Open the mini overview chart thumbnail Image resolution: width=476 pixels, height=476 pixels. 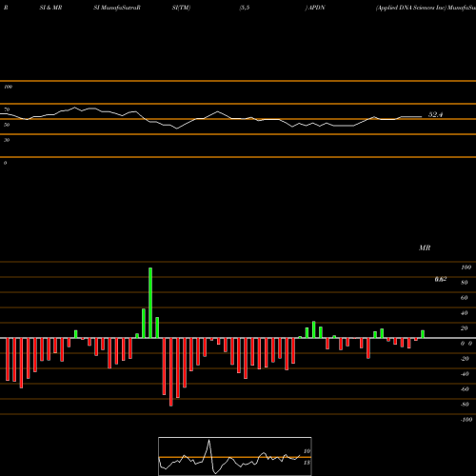(x=235, y=456)
